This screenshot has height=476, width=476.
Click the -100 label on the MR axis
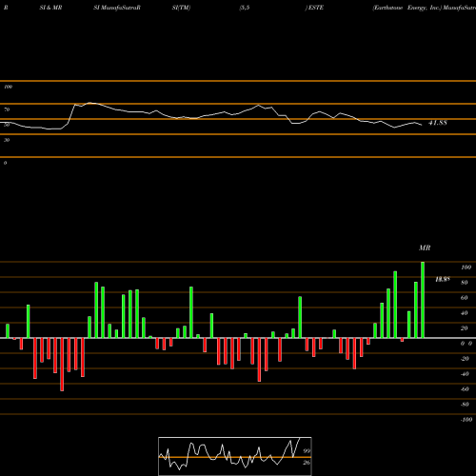[x=466, y=420]
